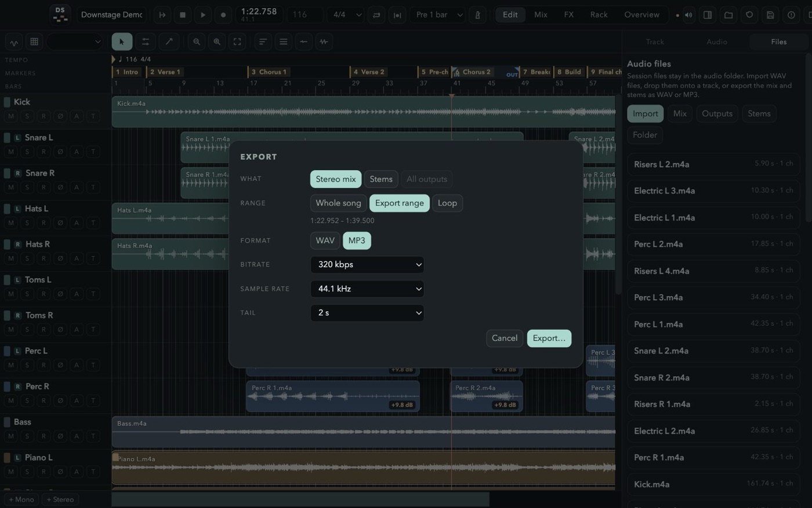
Task: Click the Record transport button
Action: [223, 15]
